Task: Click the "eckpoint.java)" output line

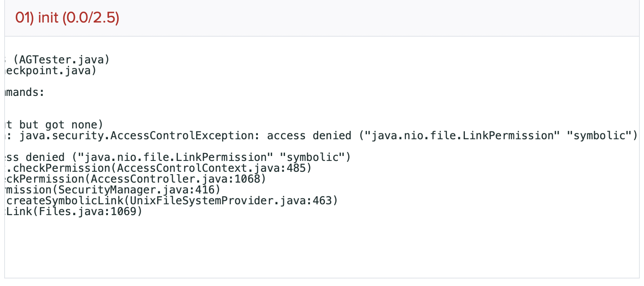Action: pos(49,71)
